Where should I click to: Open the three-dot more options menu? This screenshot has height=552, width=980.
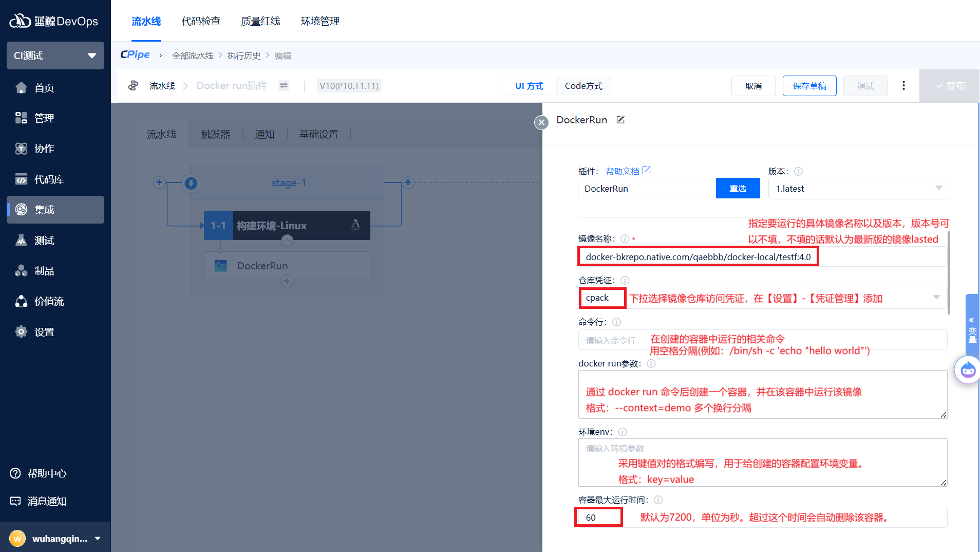click(x=903, y=86)
